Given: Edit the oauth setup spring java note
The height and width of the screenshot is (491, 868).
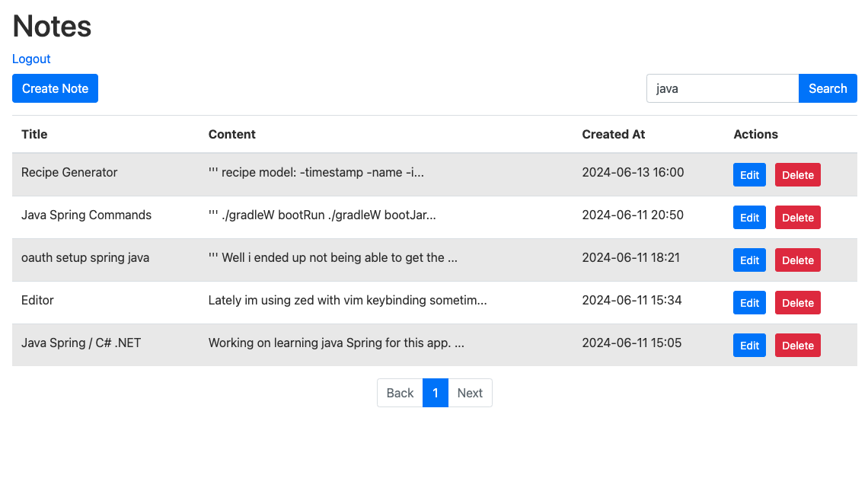Looking at the screenshot, I should (x=749, y=260).
